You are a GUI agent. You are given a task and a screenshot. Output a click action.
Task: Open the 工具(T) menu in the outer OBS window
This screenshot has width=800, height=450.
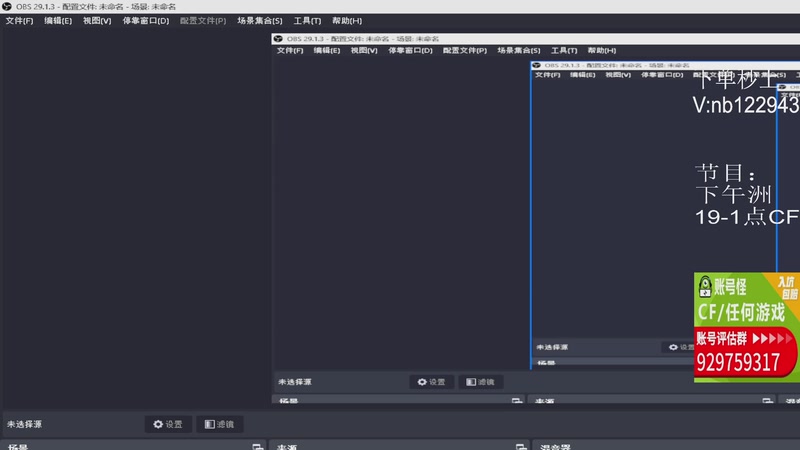tap(307, 21)
